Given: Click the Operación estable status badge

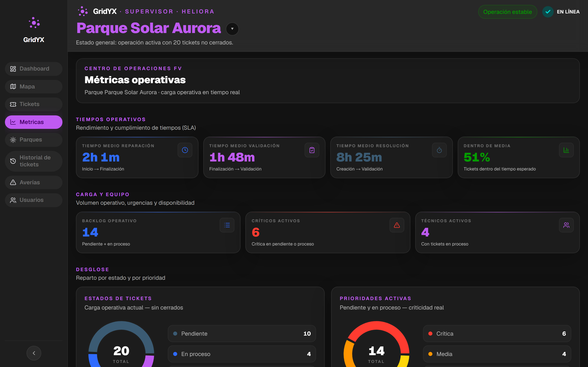Looking at the screenshot, I should tap(508, 12).
